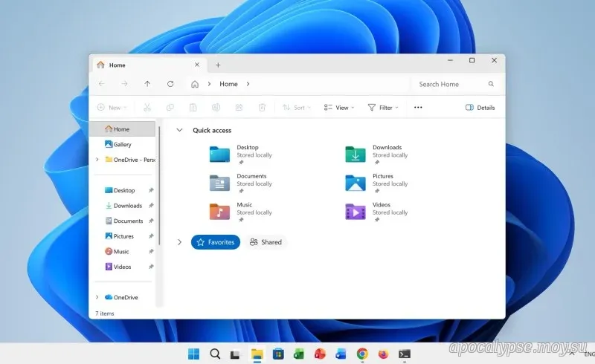Open the home icon in address bar
Viewport: 595px width, 364px height.
click(195, 84)
